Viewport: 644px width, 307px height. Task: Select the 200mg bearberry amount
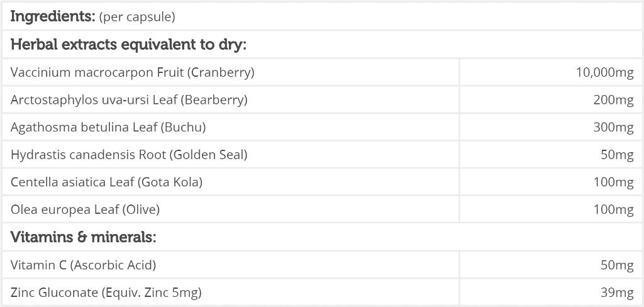point(614,100)
